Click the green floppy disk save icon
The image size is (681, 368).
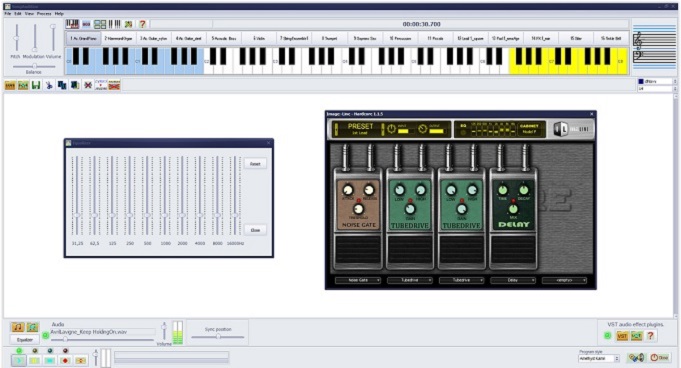36,85
